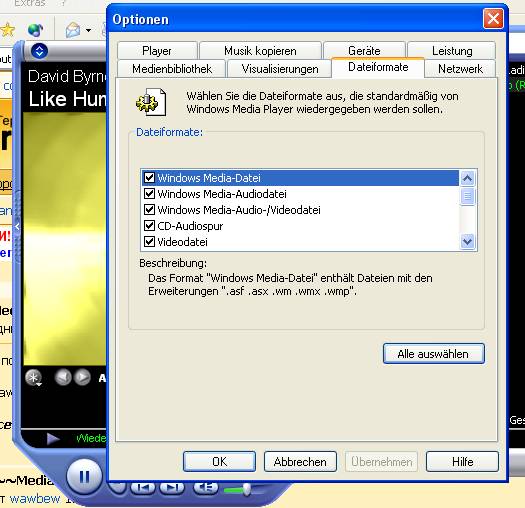Click the file formats gear icon
Image resolution: width=525 pixels, height=508 pixels.
click(x=151, y=102)
